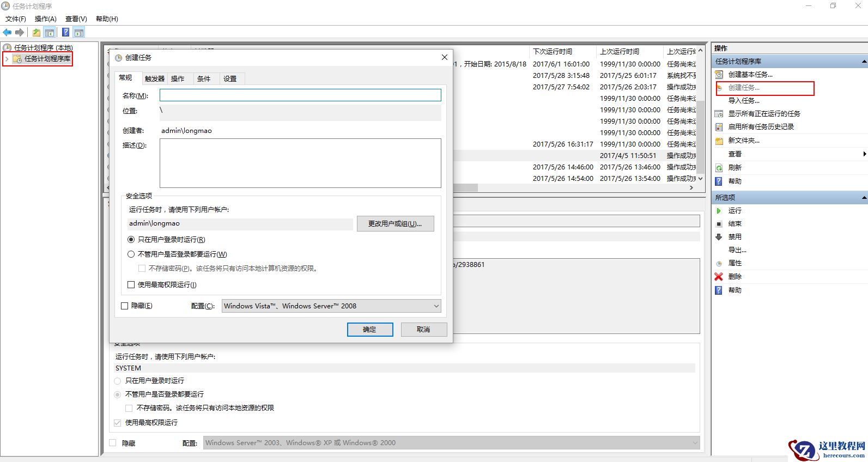
Task: Select background 只在用户登录时运行 radio button
Action: [118, 381]
